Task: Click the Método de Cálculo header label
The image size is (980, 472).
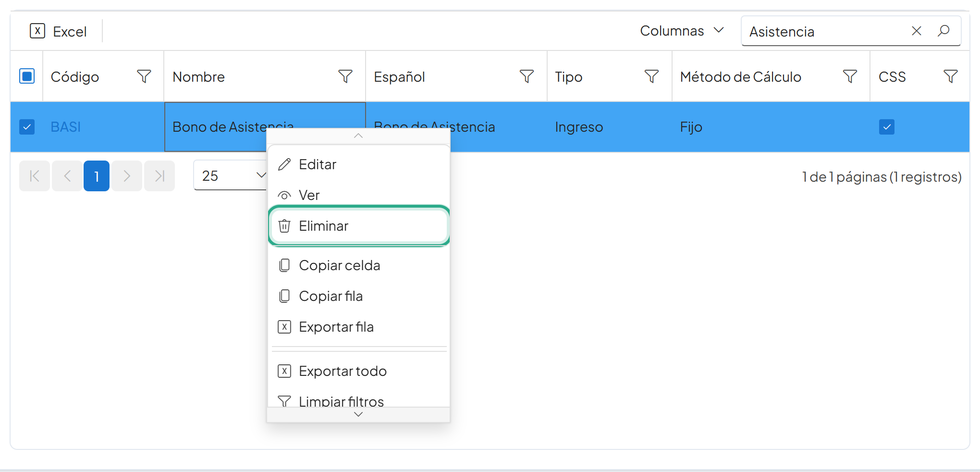Action: point(740,77)
